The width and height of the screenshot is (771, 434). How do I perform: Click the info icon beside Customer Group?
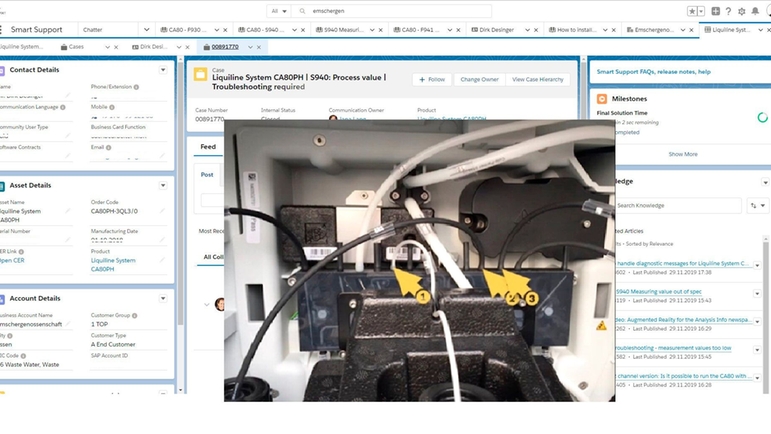pos(135,316)
